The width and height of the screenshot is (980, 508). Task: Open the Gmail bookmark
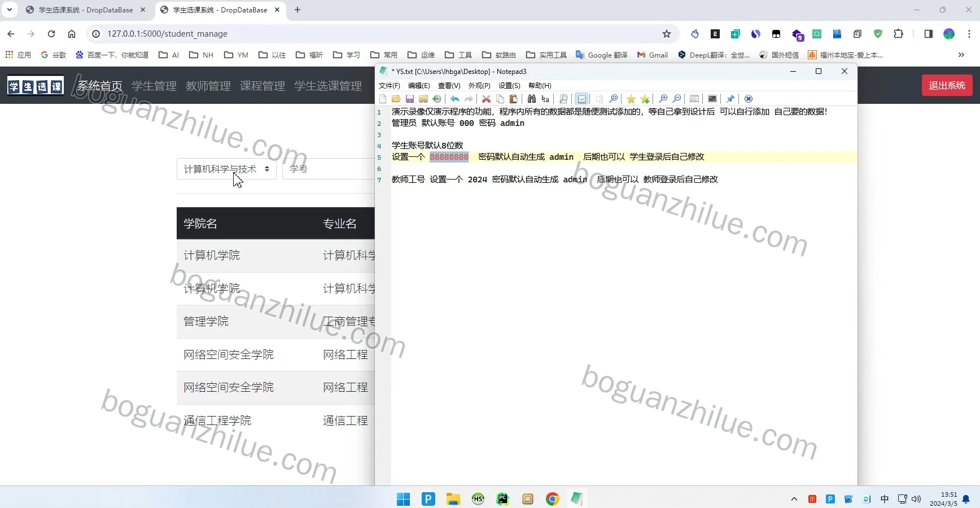(653, 55)
